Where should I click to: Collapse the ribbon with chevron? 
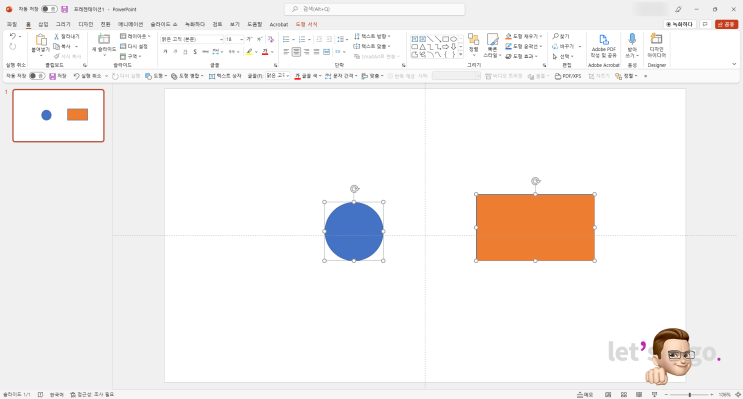coord(734,64)
